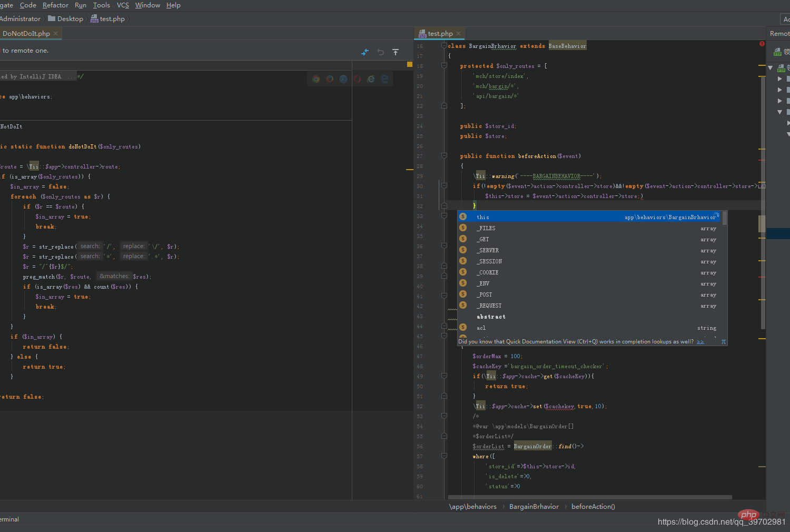Follow the >> link in completion tip
790x532 pixels.
700,342
